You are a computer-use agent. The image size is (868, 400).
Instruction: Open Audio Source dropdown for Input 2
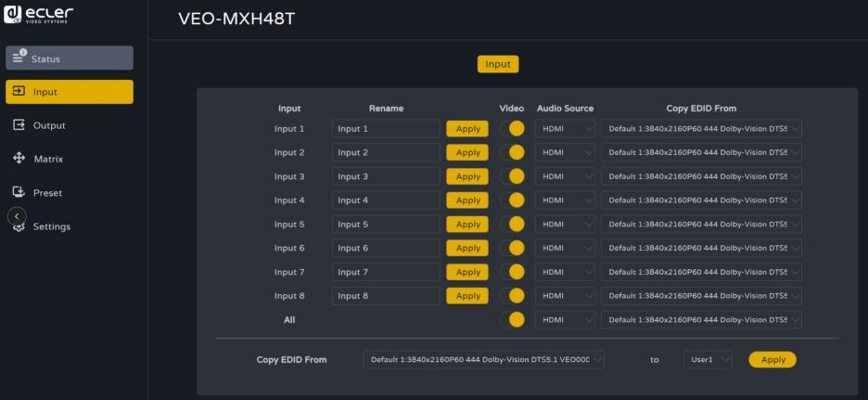coord(565,152)
